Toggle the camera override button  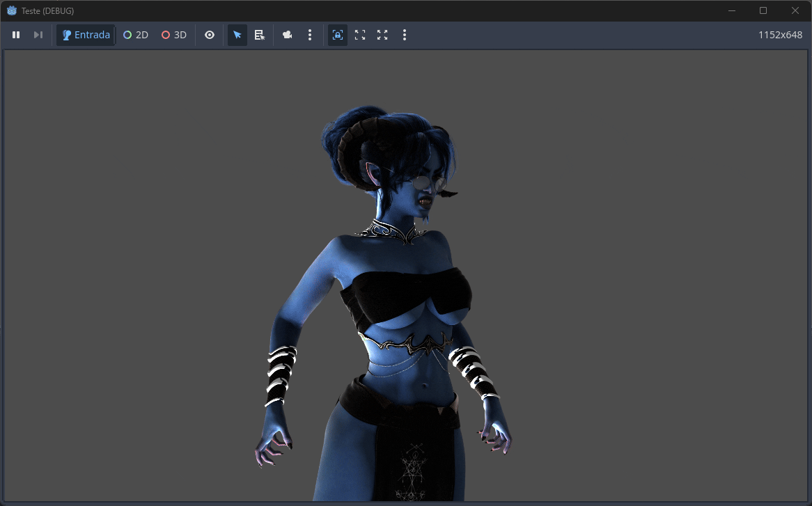[x=288, y=35]
